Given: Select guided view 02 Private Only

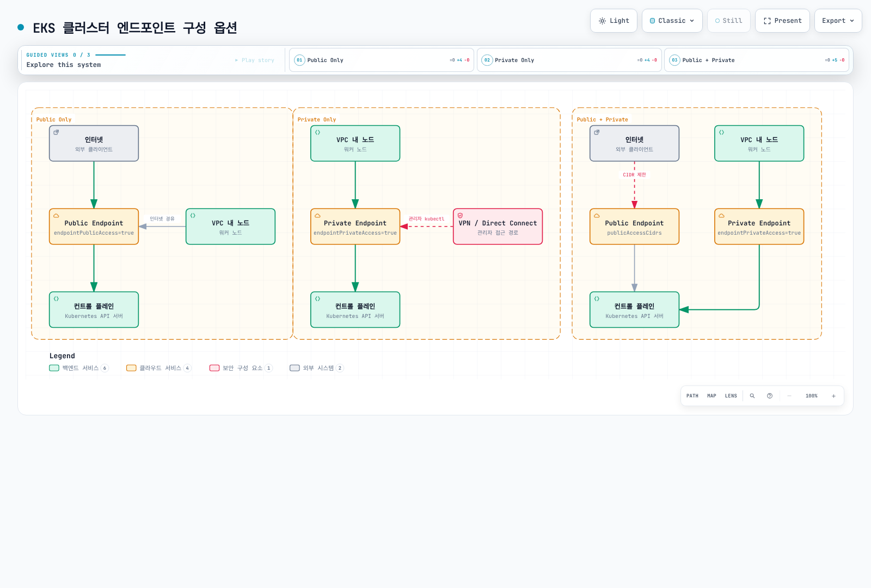Looking at the screenshot, I should pyautogui.click(x=569, y=60).
